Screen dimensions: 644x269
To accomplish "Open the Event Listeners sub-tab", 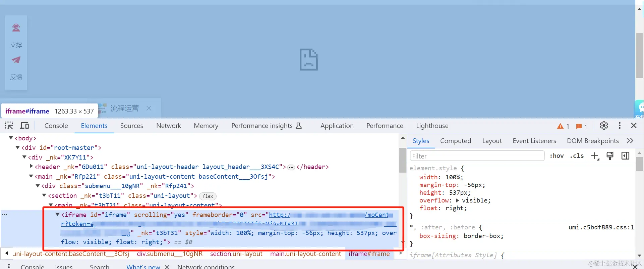I will 534,141.
